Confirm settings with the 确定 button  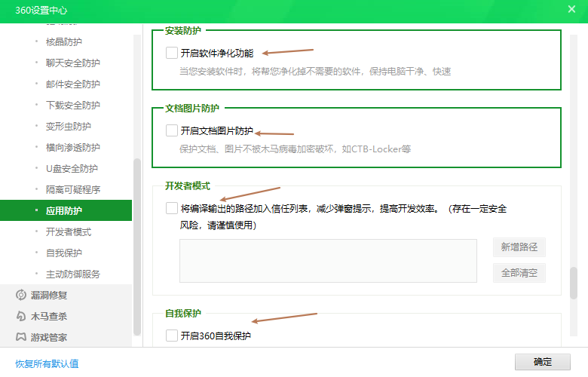coord(543,362)
